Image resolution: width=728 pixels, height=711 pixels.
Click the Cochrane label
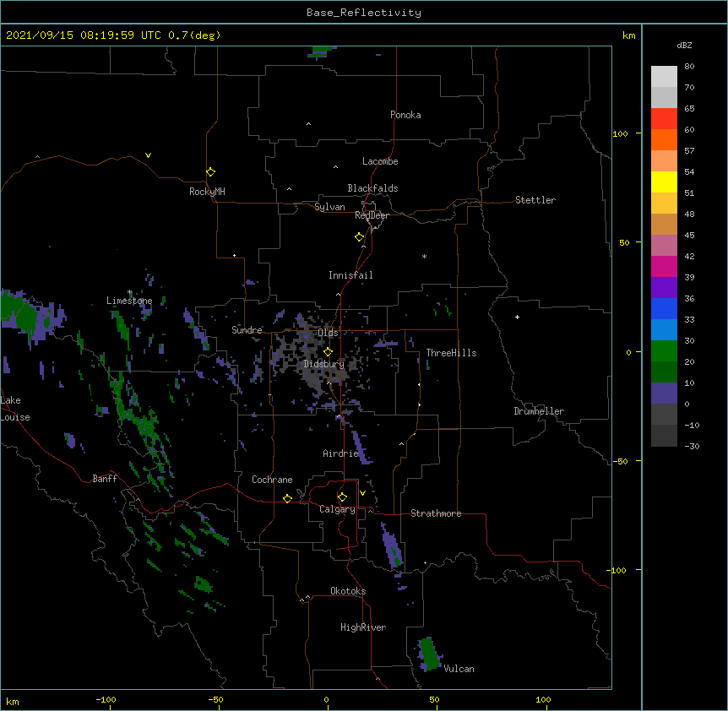pyautogui.click(x=272, y=480)
